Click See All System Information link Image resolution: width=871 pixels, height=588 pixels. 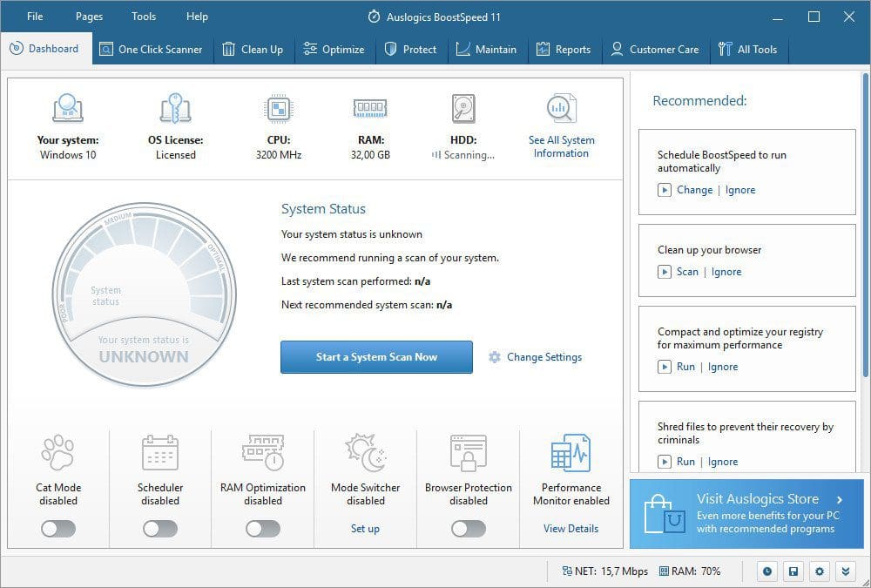561,147
